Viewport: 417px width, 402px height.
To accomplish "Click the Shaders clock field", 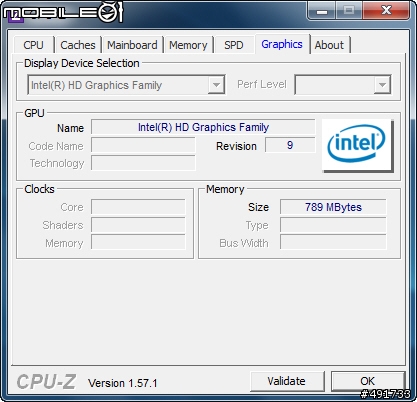I will pyautogui.click(x=138, y=225).
